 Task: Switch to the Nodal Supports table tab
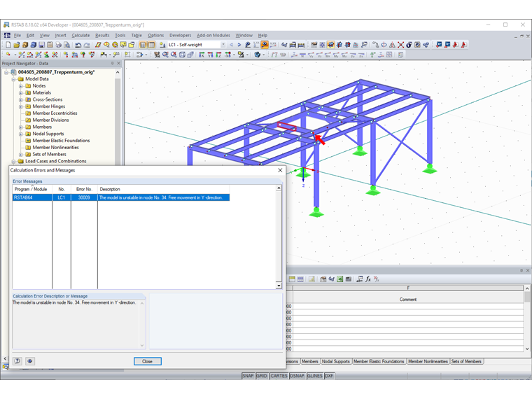point(335,362)
